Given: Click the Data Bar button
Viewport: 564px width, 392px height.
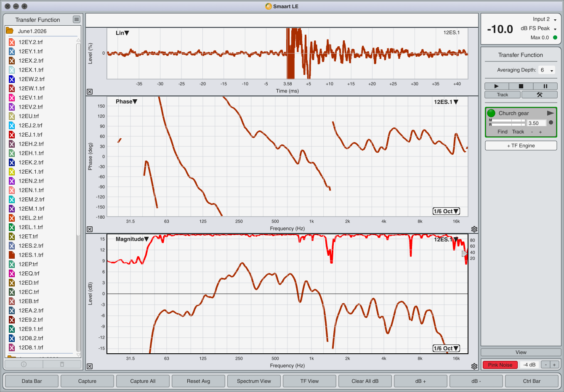Looking at the screenshot, I should coord(32,381).
